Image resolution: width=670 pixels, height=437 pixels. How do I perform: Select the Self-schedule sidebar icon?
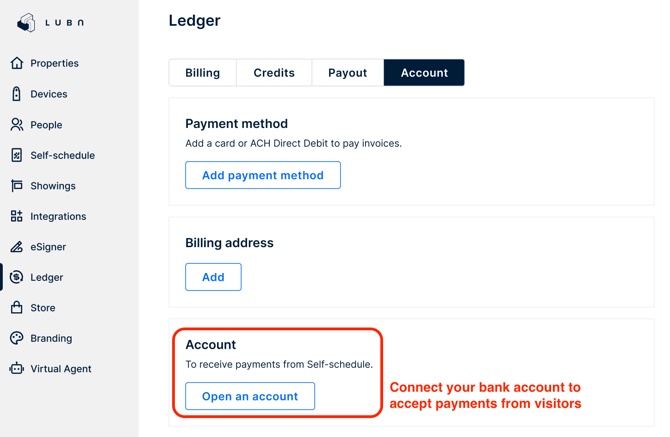(x=17, y=155)
